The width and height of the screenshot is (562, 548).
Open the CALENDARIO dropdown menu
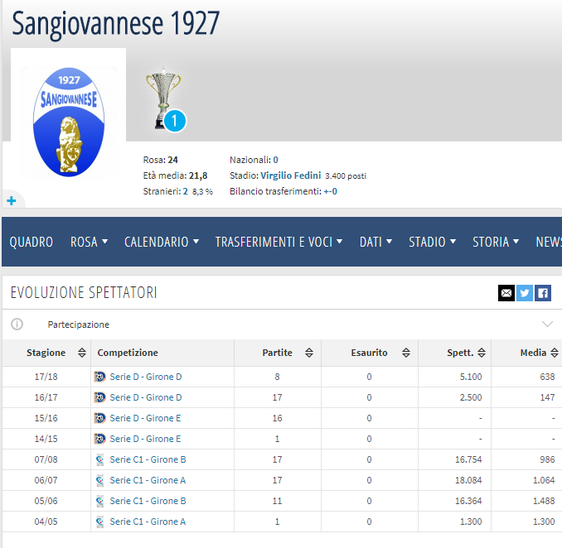(162, 242)
